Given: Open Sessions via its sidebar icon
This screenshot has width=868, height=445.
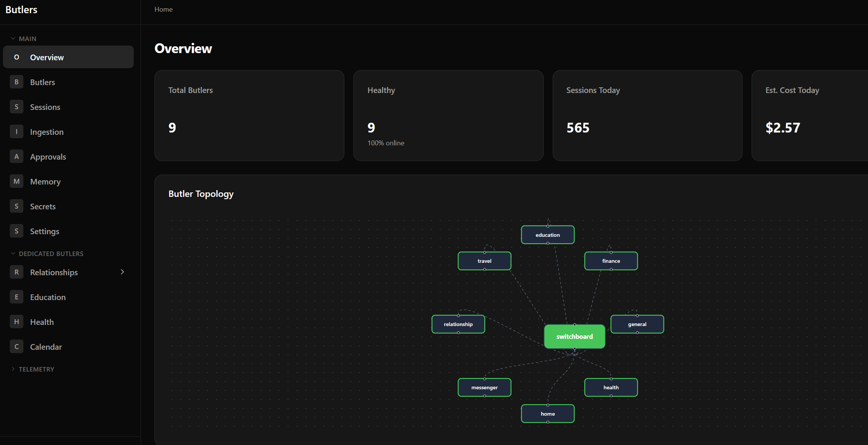Looking at the screenshot, I should [x=17, y=107].
